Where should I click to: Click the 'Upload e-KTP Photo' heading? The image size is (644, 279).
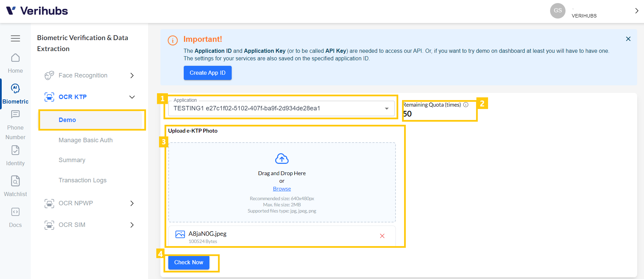point(193,131)
